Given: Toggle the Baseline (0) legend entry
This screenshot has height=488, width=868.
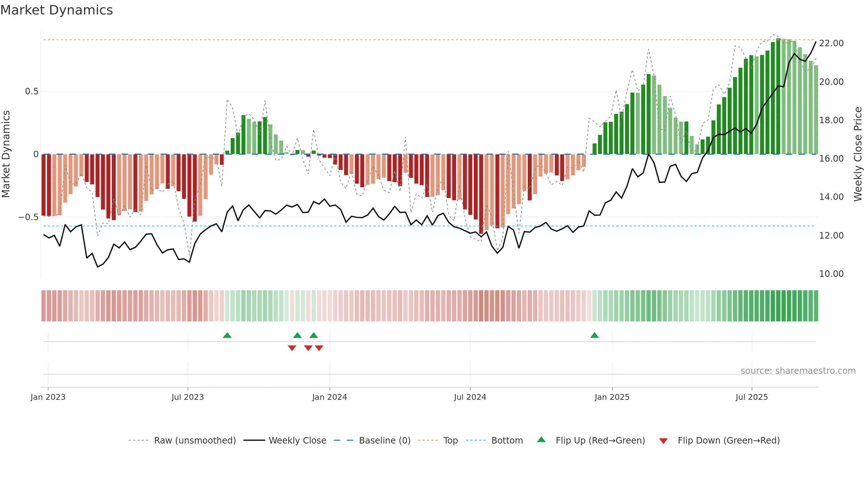Looking at the screenshot, I should 372,440.
